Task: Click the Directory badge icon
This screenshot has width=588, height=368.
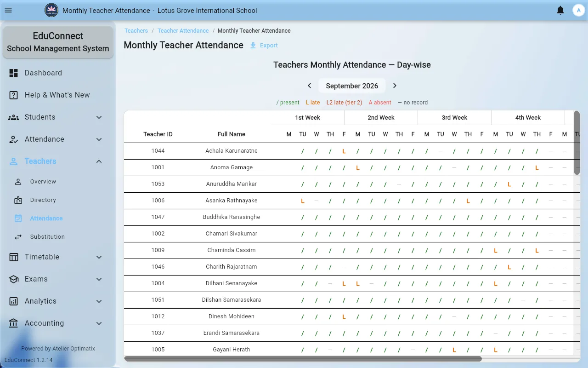Action: [x=18, y=200]
